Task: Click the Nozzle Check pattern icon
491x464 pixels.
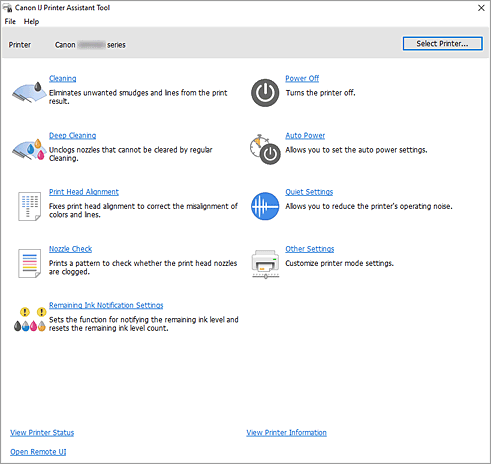Action: click(x=29, y=263)
